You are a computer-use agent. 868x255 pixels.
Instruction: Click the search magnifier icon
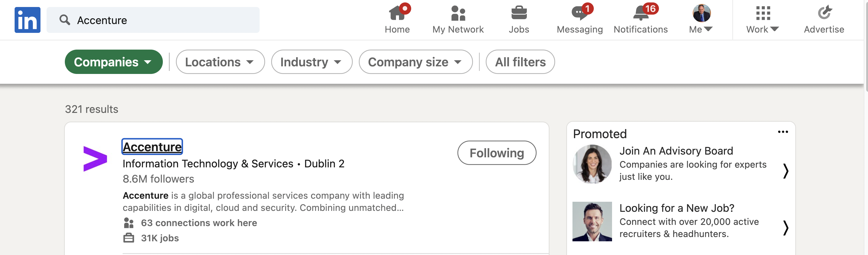(x=65, y=20)
